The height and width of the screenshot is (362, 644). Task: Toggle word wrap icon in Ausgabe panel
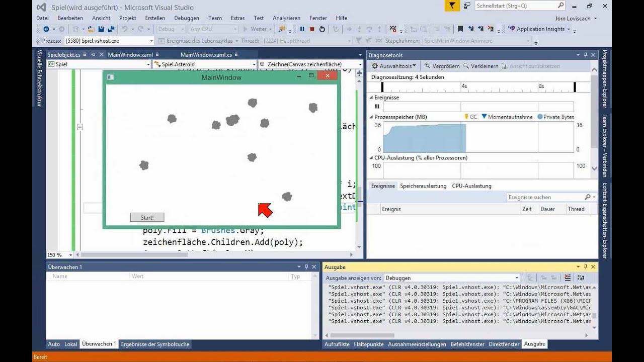coord(581,278)
